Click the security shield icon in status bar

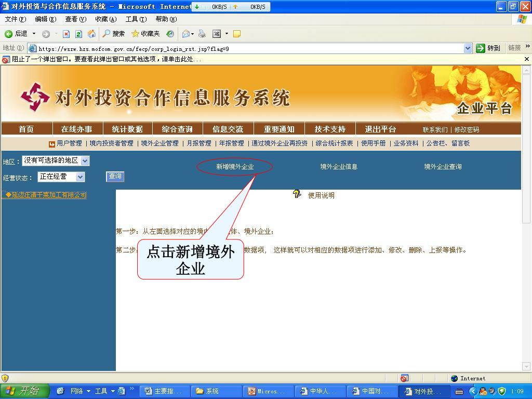click(x=5, y=378)
